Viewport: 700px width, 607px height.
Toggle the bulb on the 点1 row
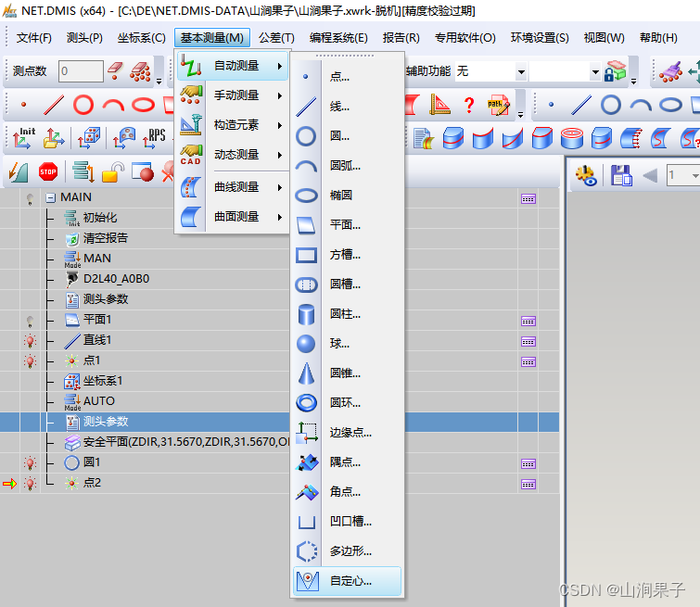30,361
